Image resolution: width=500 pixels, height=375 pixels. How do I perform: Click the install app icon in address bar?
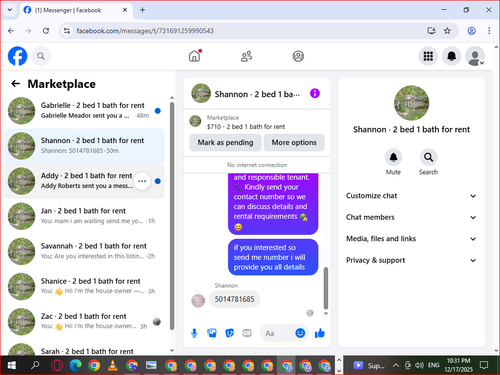[x=432, y=31]
